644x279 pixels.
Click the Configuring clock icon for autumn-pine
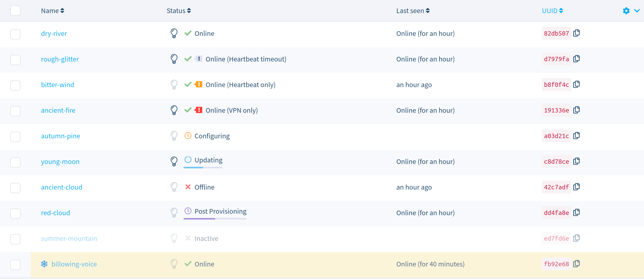click(x=188, y=136)
